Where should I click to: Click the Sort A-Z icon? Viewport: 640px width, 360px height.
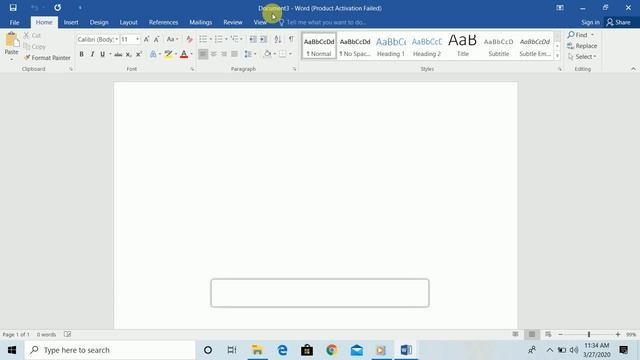pos(278,39)
